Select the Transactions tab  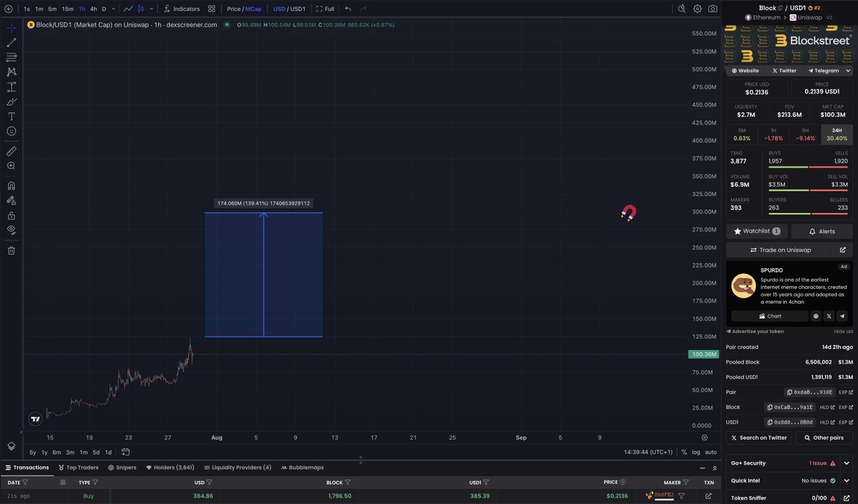27,468
